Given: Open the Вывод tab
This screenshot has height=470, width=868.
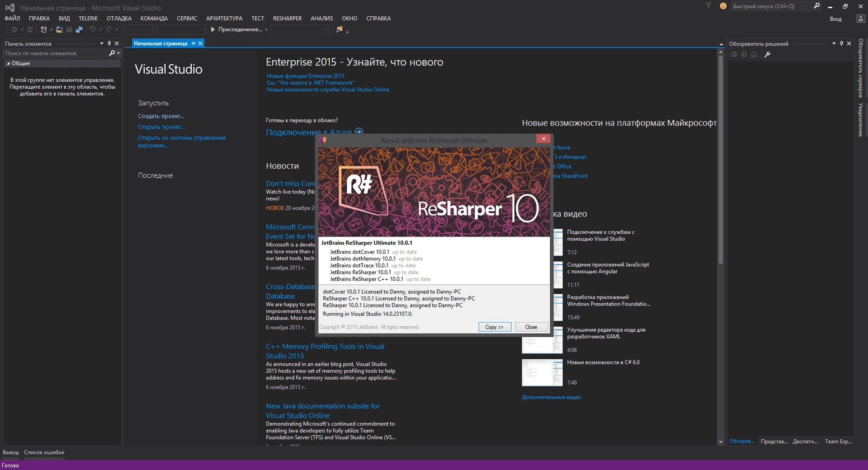Looking at the screenshot, I should click(x=11, y=452).
